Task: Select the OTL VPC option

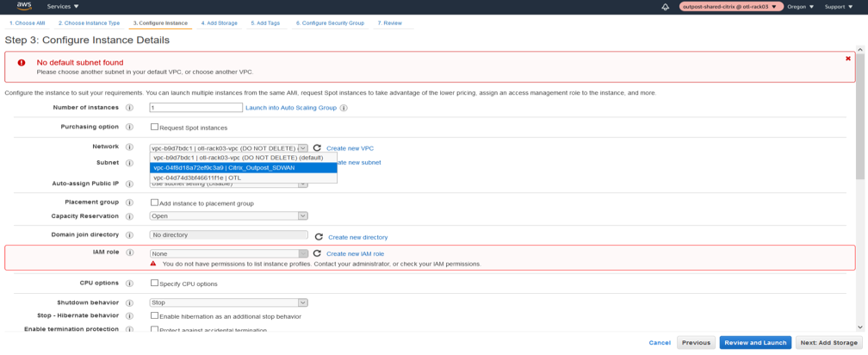Action: click(243, 177)
